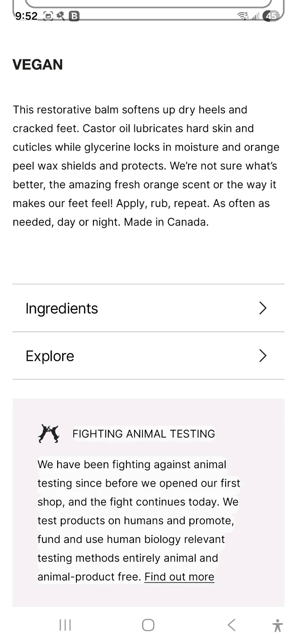Screen dimensions: 297x644
Task: Tap the Wi-Fi status icon
Action: (243, 16)
